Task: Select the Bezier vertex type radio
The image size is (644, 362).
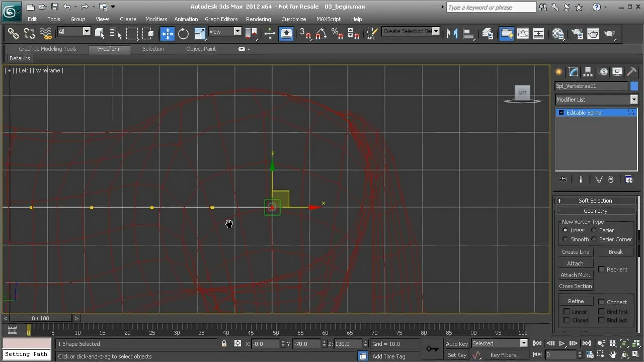Action: click(594, 230)
